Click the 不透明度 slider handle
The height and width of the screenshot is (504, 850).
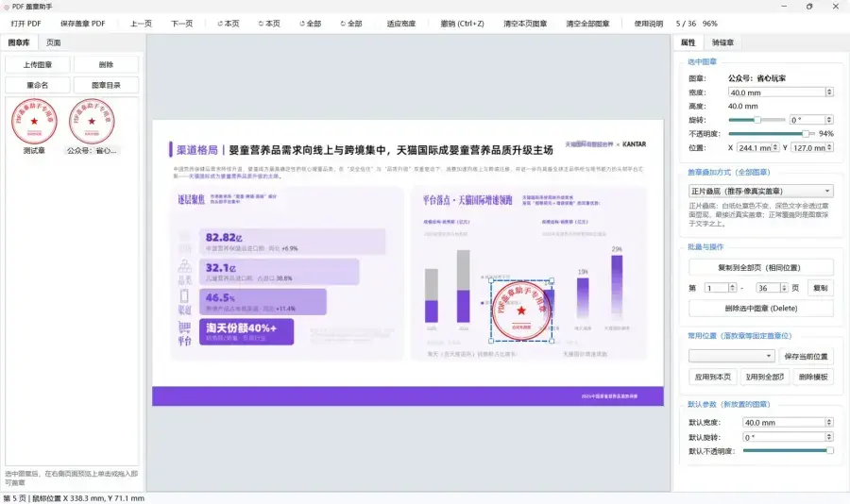pos(806,133)
